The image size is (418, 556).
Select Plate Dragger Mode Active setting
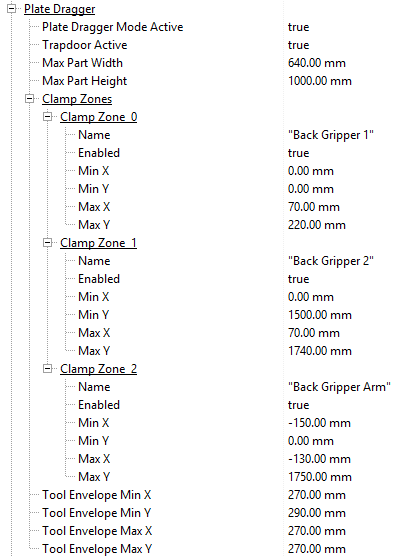click(x=113, y=27)
